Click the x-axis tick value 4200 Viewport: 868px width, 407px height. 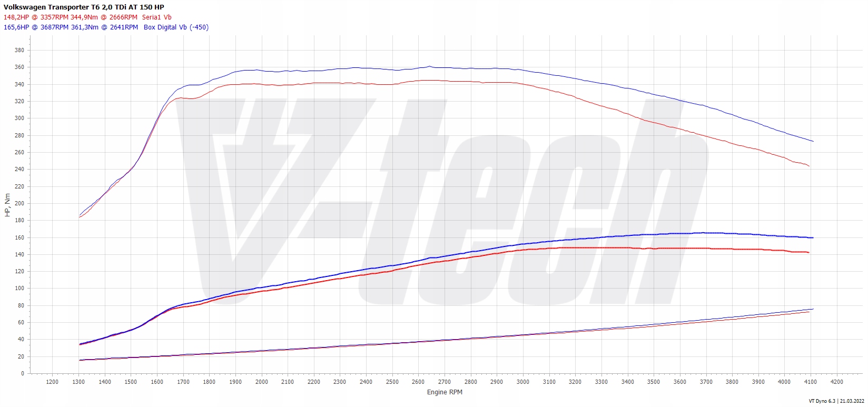[837, 382]
